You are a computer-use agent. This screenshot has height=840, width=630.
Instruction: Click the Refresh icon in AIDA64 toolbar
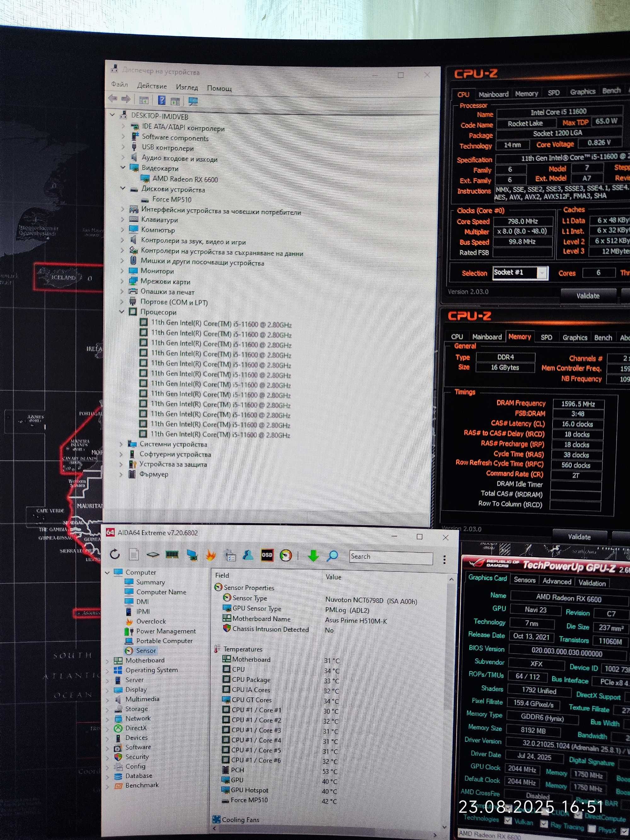(115, 554)
